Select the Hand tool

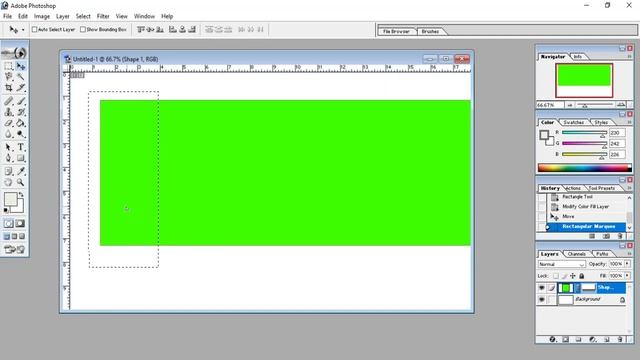pyautogui.click(x=9, y=182)
